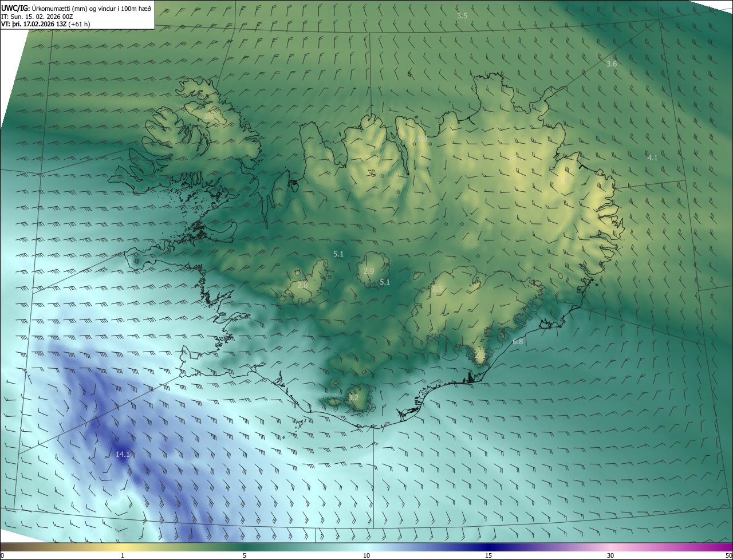733x560 pixels.
Task: Click the yellow colorbar segment above 1
Action: coord(123,547)
